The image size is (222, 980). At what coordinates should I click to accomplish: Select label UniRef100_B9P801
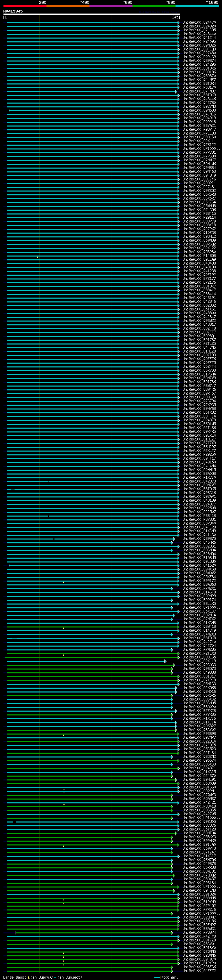(199, 336)
